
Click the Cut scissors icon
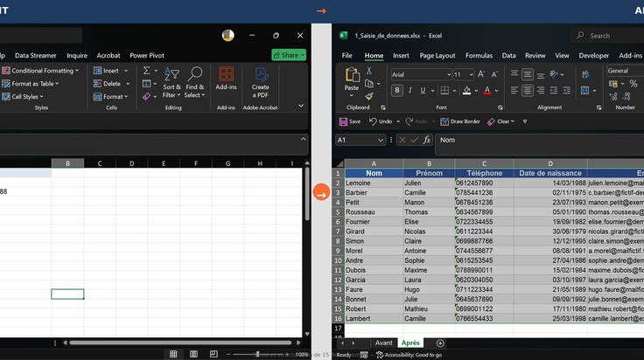coord(369,71)
